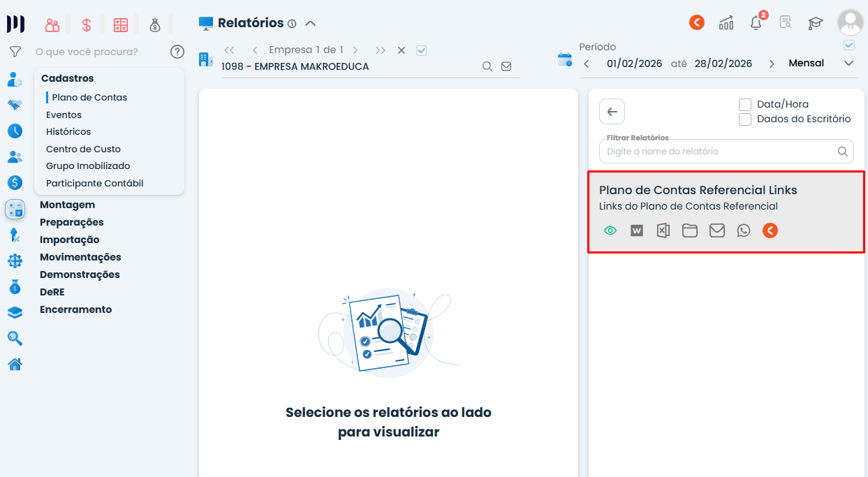868x477 pixels.
Task: Select Históricos menu item
Action: coord(68,131)
